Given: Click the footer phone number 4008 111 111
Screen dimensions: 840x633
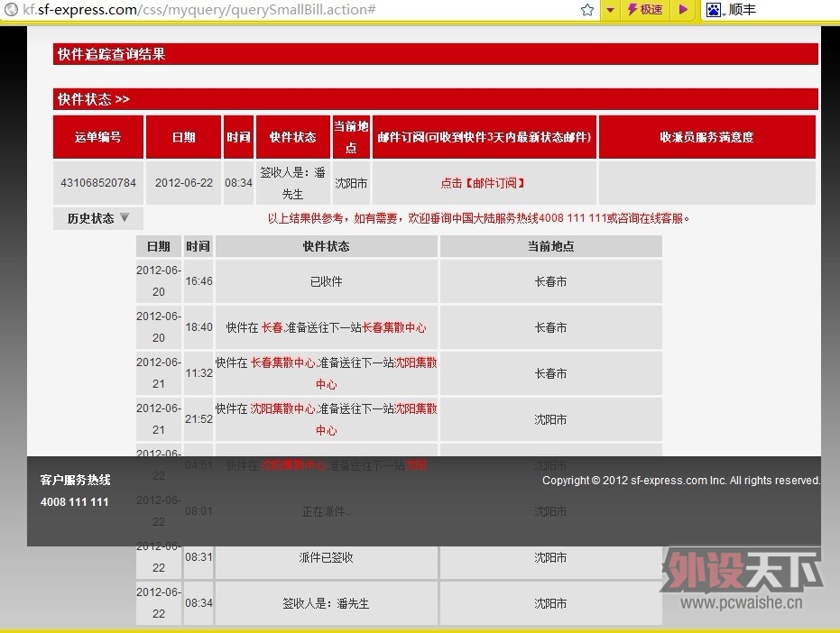Looking at the screenshot, I should pyautogui.click(x=75, y=501).
